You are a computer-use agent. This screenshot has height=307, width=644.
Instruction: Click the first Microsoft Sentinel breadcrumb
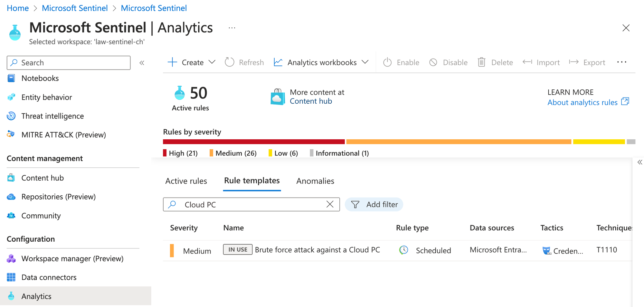coord(75,8)
